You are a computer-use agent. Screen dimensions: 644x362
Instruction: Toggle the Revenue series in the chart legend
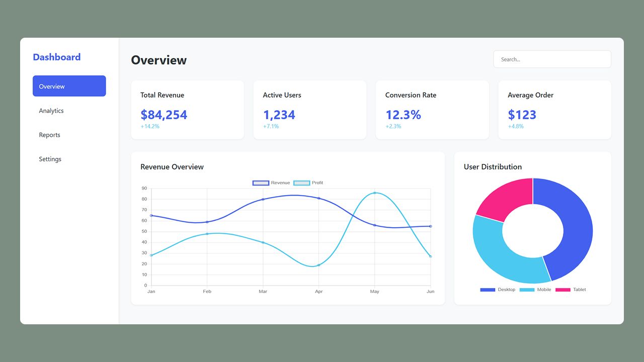(271, 183)
